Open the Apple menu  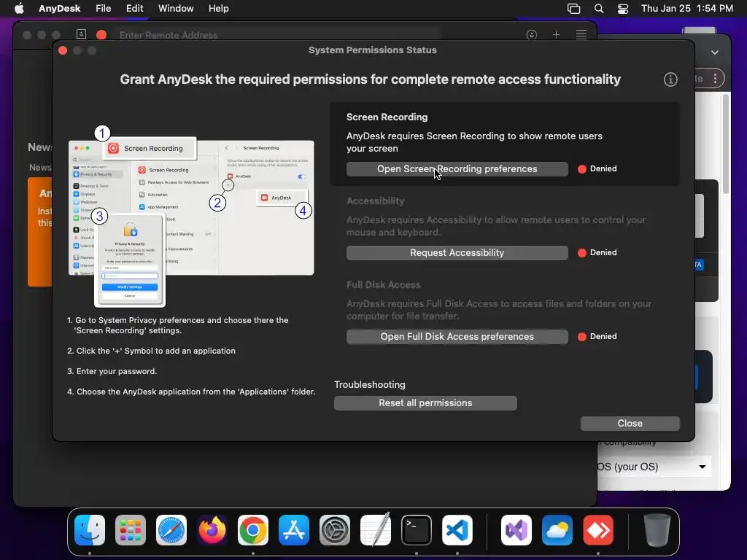click(x=19, y=9)
